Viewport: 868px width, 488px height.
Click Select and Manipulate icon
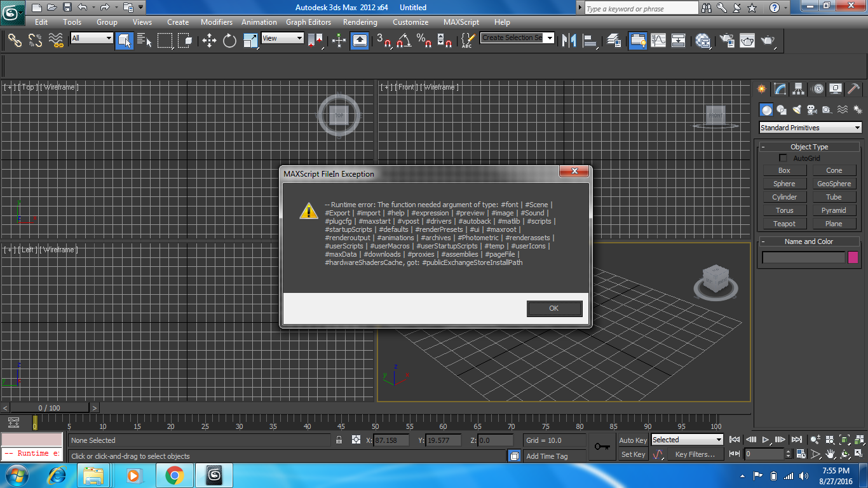point(339,41)
